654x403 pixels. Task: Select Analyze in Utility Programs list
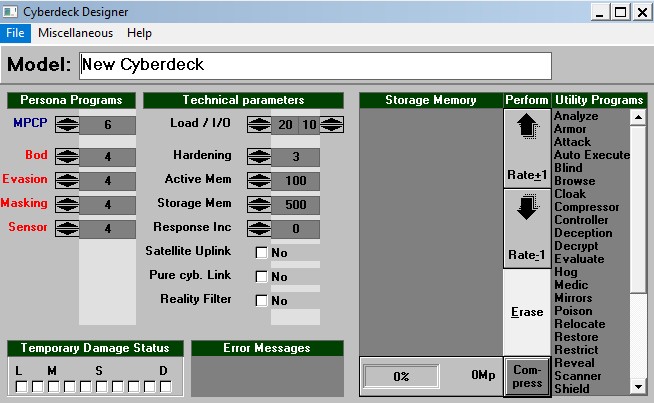coord(576,116)
